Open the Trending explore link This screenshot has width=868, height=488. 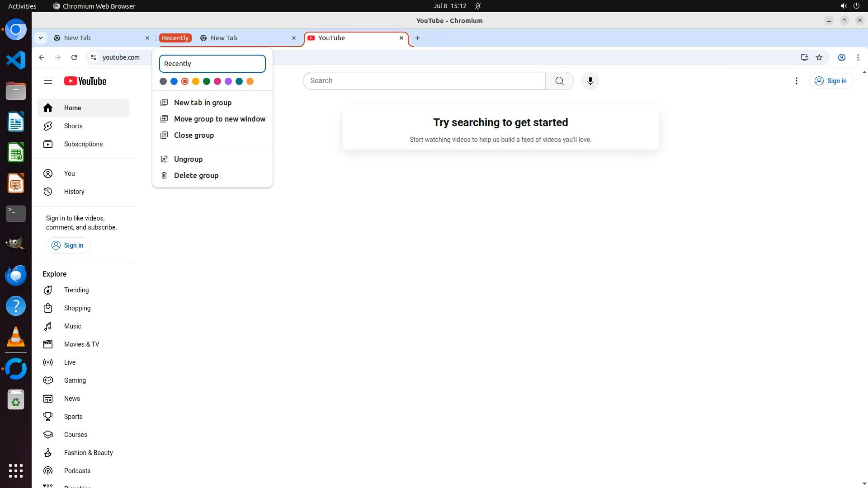pos(76,290)
